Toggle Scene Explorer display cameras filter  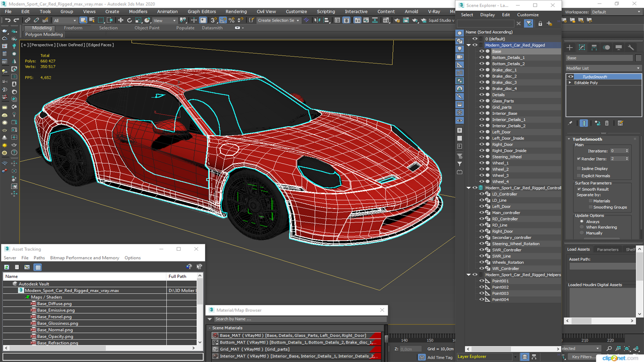[x=460, y=57]
